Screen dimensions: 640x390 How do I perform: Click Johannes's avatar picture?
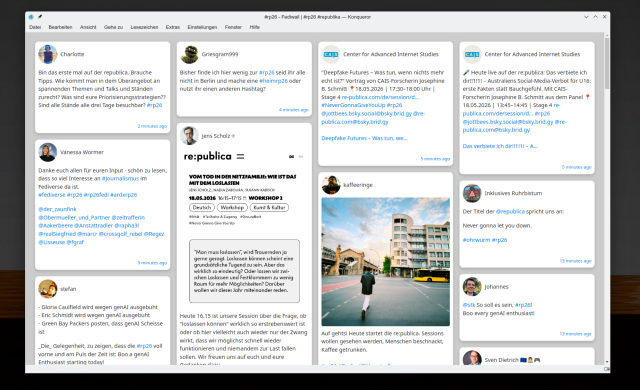(472, 286)
